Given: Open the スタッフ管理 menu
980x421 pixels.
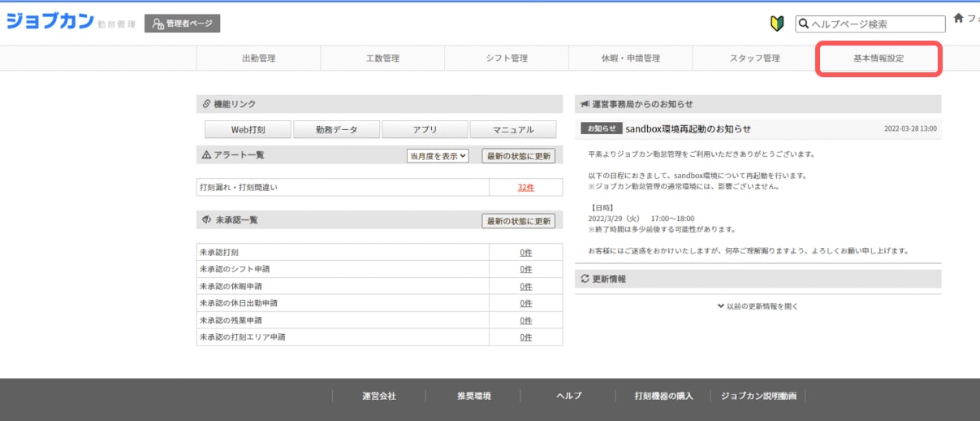Looking at the screenshot, I should (x=754, y=59).
